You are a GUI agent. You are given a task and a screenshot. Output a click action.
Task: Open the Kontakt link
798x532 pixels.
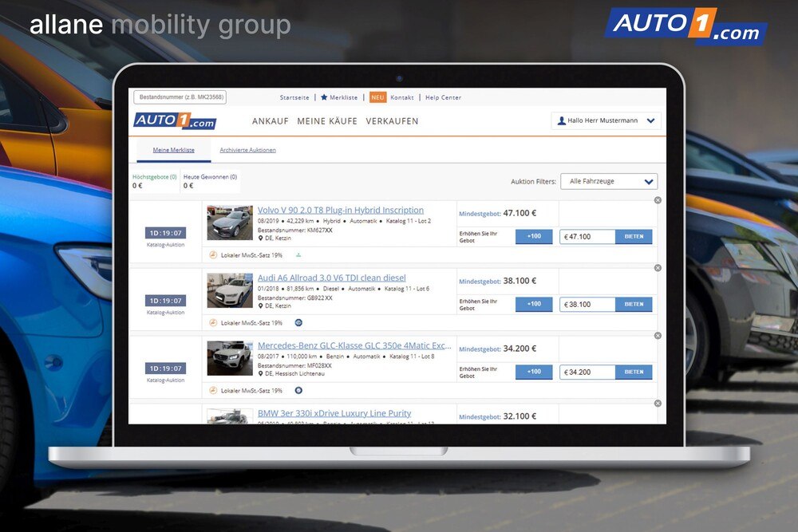(x=402, y=97)
